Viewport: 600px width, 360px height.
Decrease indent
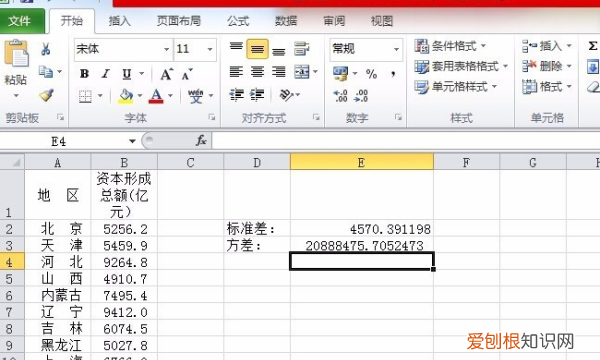[236, 94]
